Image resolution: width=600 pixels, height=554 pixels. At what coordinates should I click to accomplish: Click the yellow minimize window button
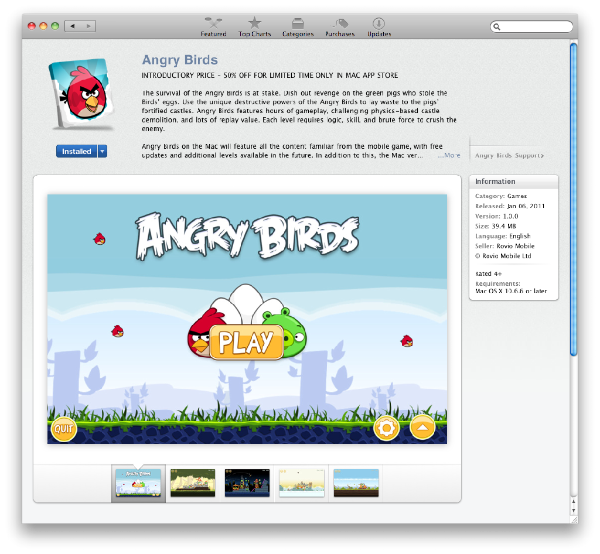[43, 26]
